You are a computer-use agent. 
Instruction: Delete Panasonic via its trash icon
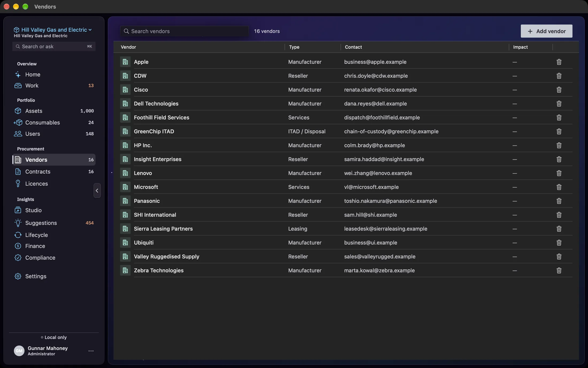click(x=559, y=201)
